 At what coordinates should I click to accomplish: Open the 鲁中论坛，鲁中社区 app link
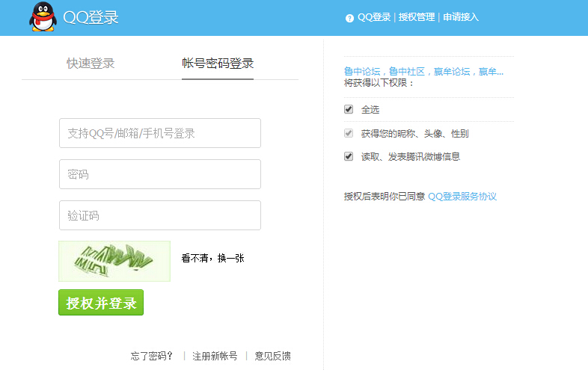tap(423, 71)
